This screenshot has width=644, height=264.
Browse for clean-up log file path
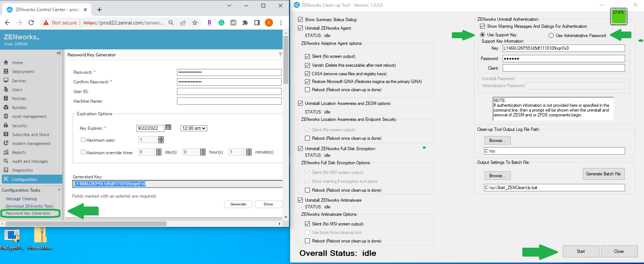(497, 141)
